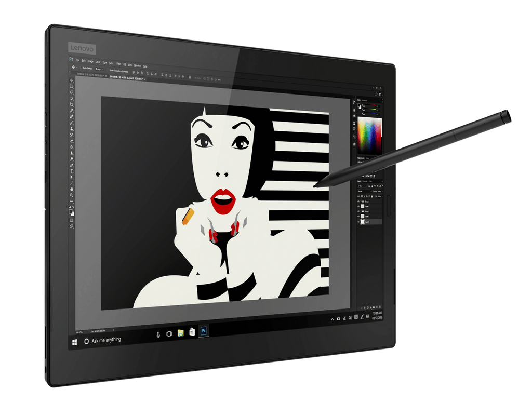
Task: Open the Filter menu
Action: [119, 63]
